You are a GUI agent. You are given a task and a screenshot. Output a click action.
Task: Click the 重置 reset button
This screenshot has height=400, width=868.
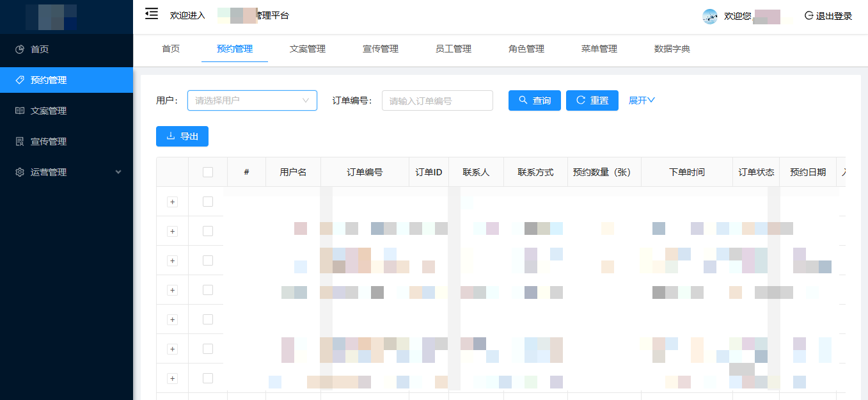coord(592,100)
